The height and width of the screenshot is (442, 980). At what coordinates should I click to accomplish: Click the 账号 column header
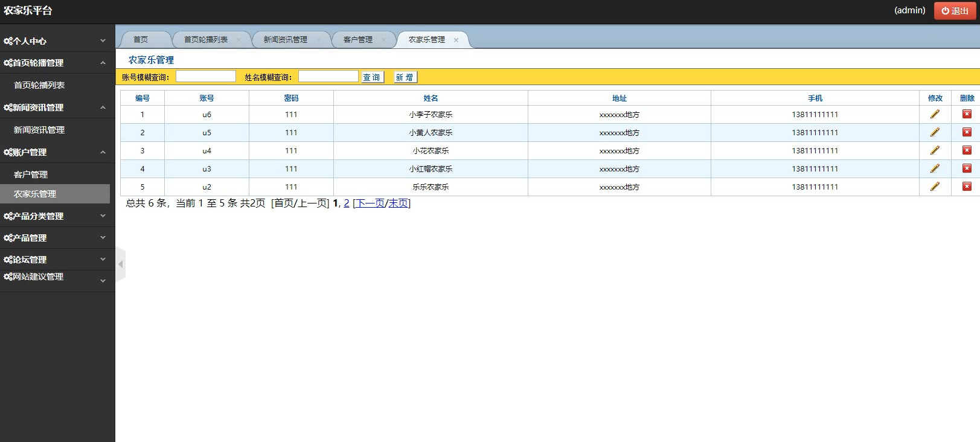[x=207, y=98]
